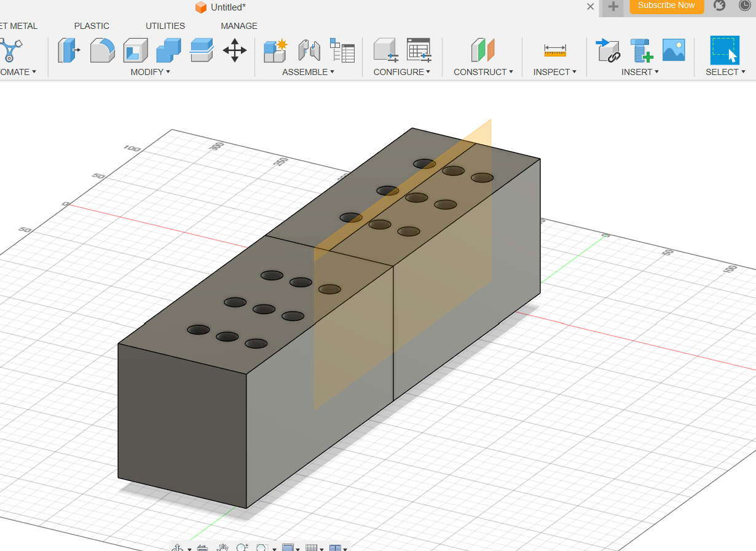Select the Untitled* document tab
The height and width of the screenshot is (551, 756).
point(228,7)
